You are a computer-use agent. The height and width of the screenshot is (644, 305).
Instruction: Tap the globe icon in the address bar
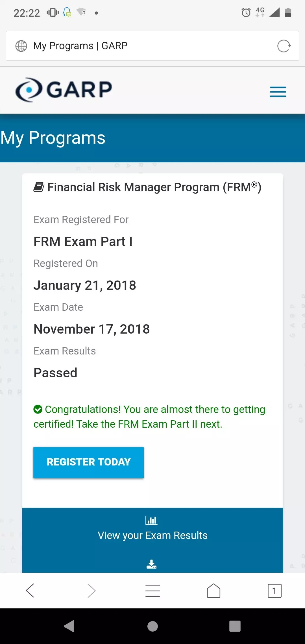coord(21,45)
